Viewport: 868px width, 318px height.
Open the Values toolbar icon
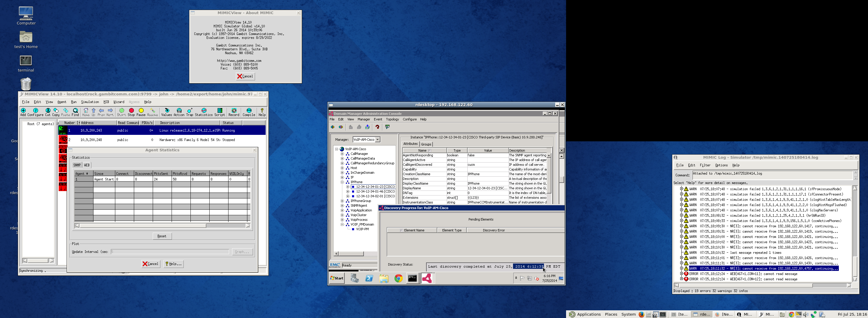tap(167, 112)
